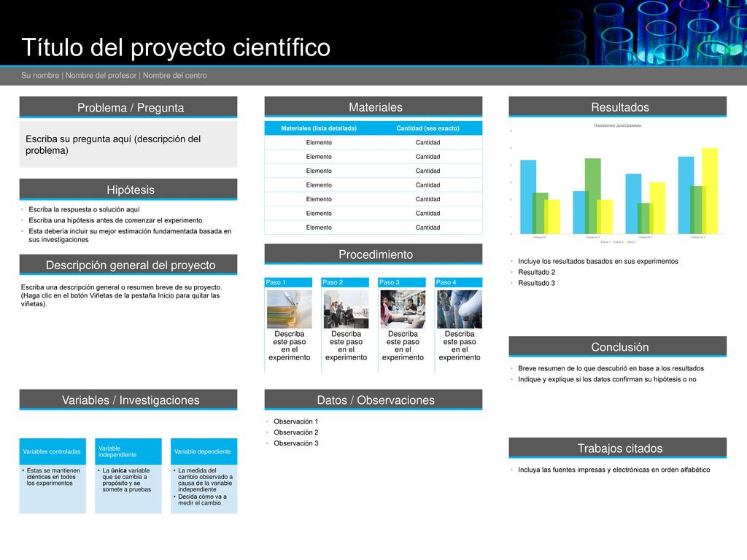The image size is (747, 560).
Task: Select the 'Conclusión' section header
Action: (x=617, y=346)
